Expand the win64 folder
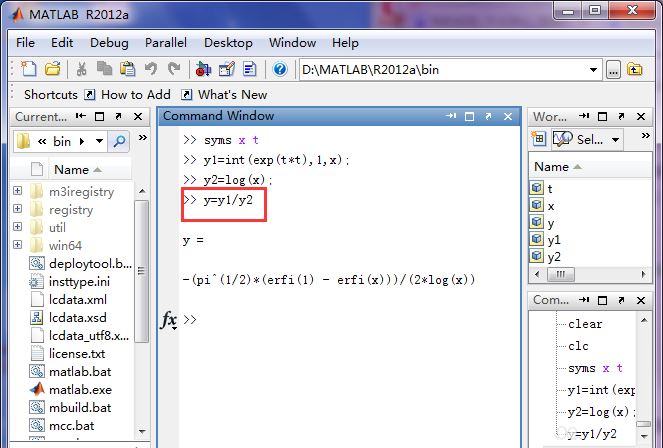Image resolution: width=663 pixels, height=448 pixels. click(17, 244)
